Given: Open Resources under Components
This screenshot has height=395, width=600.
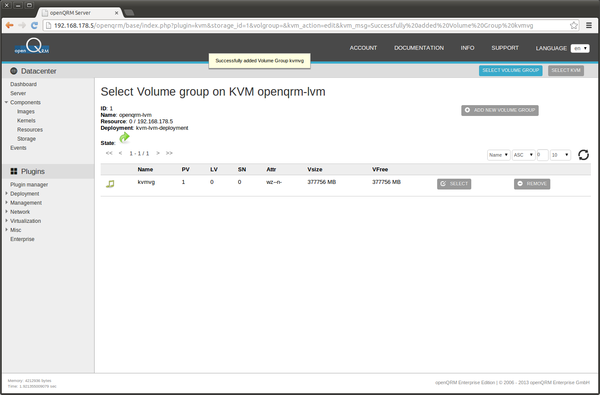Looking at the screenshot, I should tap(30, 130).
